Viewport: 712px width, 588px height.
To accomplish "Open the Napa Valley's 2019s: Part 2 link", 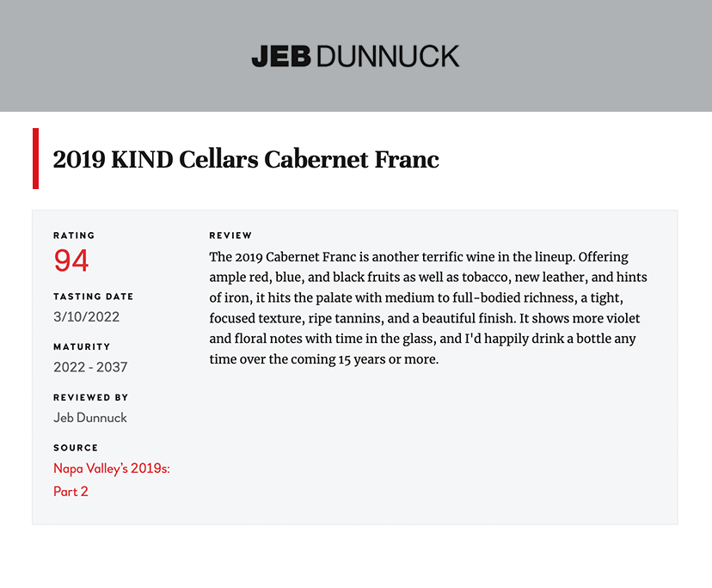I will 112,480.
